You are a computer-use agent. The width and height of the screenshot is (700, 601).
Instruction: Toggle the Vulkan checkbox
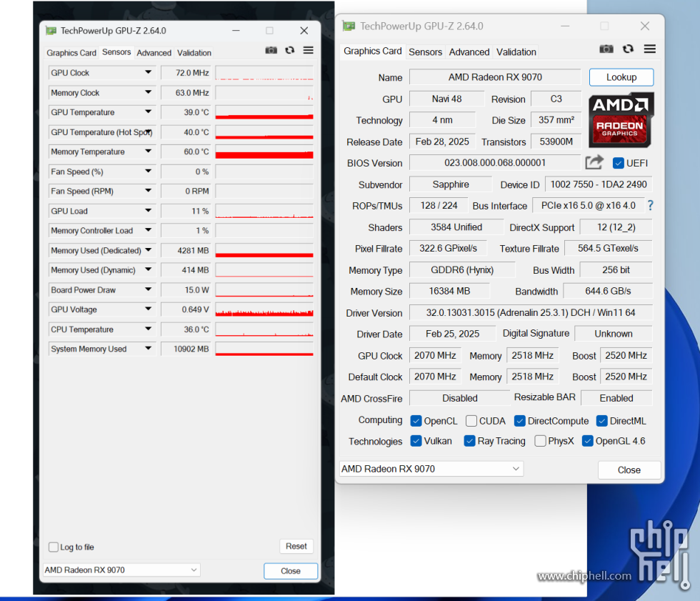click(416, 441)
